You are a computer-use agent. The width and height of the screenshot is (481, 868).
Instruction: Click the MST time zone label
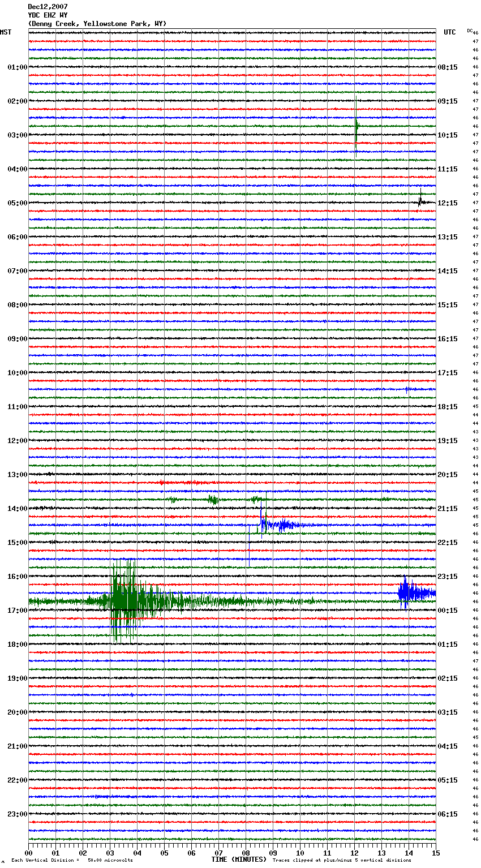tap(6, 32)
